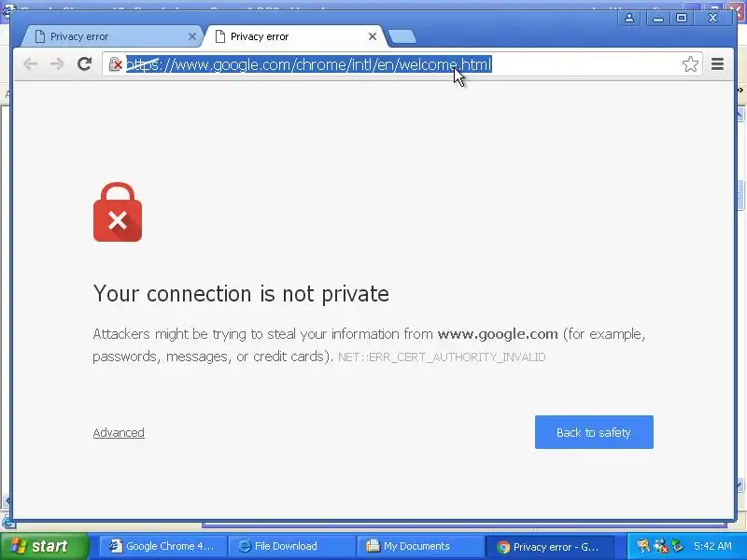
Task: Open the Chrome user profile icon
Action: [x=628, y=18]
